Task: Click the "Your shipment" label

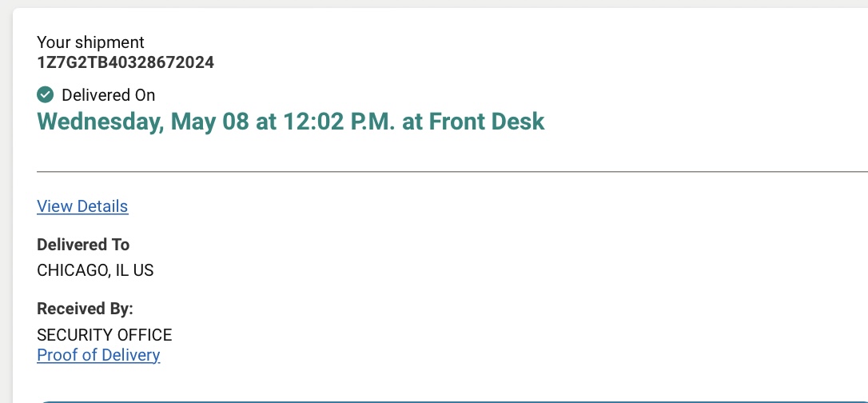Action: click(90, 42)
